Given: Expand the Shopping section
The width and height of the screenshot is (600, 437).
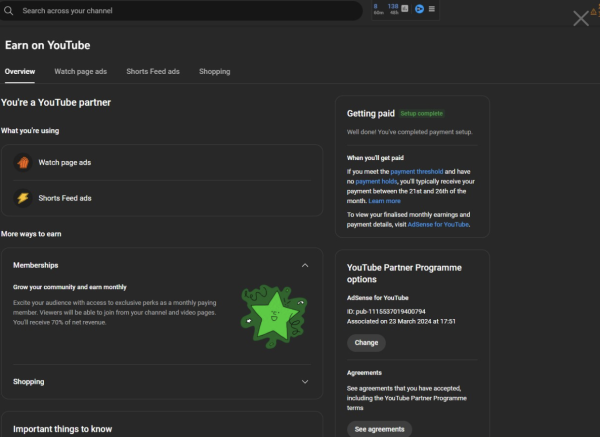Looking at the screenshot, I should tap(304, 381).
